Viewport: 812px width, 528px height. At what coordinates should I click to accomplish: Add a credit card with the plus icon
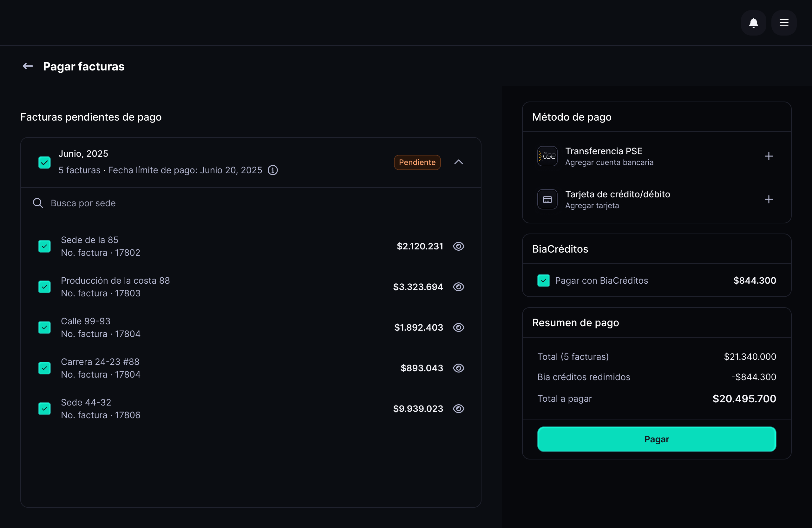coord(769,199)
